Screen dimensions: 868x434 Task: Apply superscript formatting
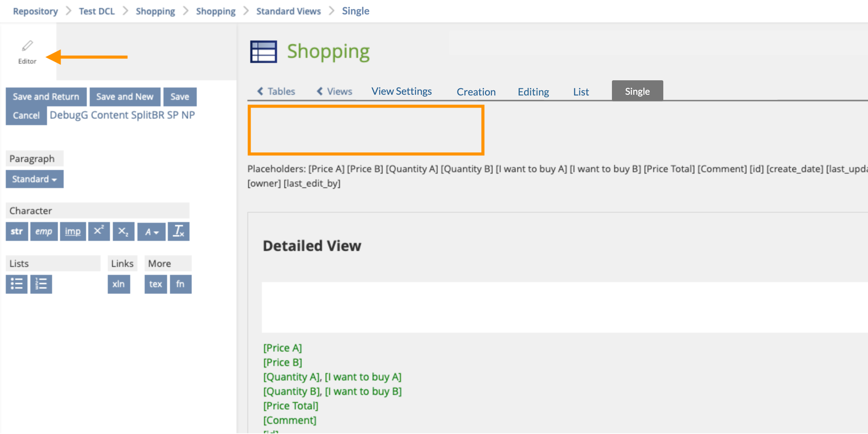click(99, 231)
